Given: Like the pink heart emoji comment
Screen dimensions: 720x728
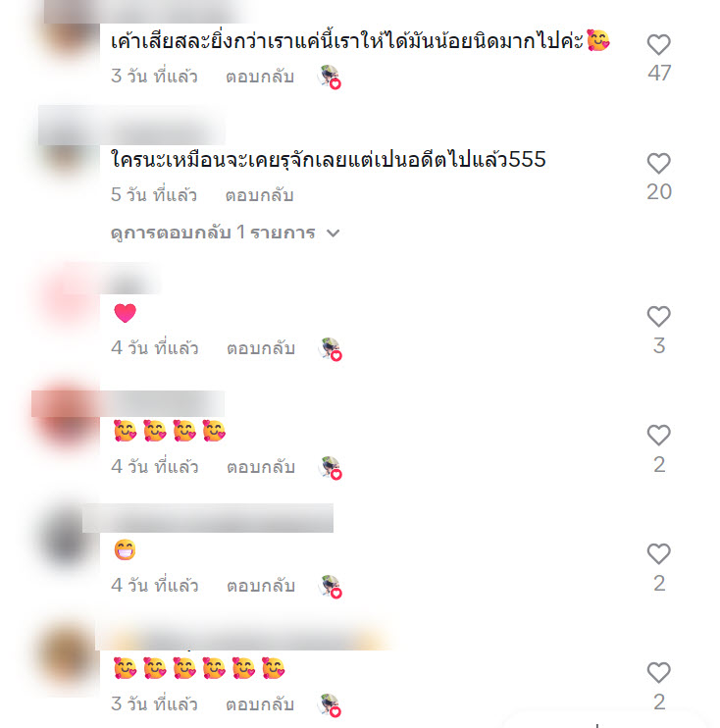Looking at the screenshot, I should tap(659, 317).
